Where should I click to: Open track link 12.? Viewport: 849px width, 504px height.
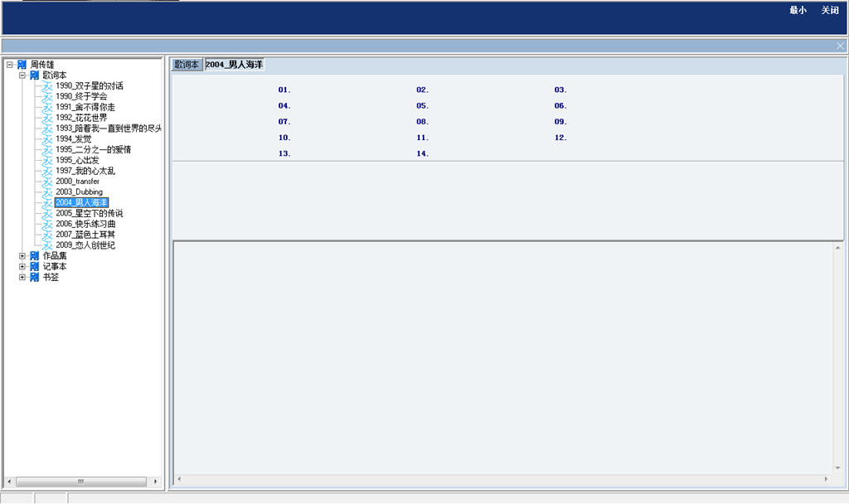tap(560, 138)
